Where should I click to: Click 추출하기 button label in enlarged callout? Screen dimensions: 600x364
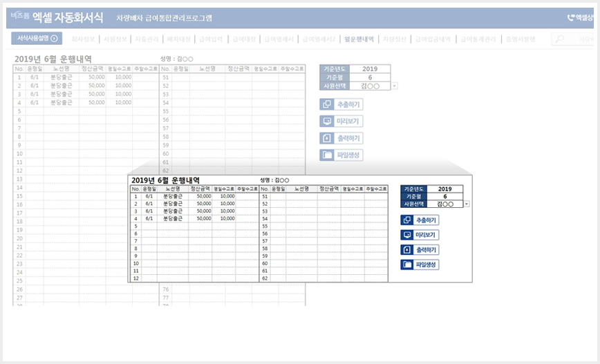[x=426, y=220]
